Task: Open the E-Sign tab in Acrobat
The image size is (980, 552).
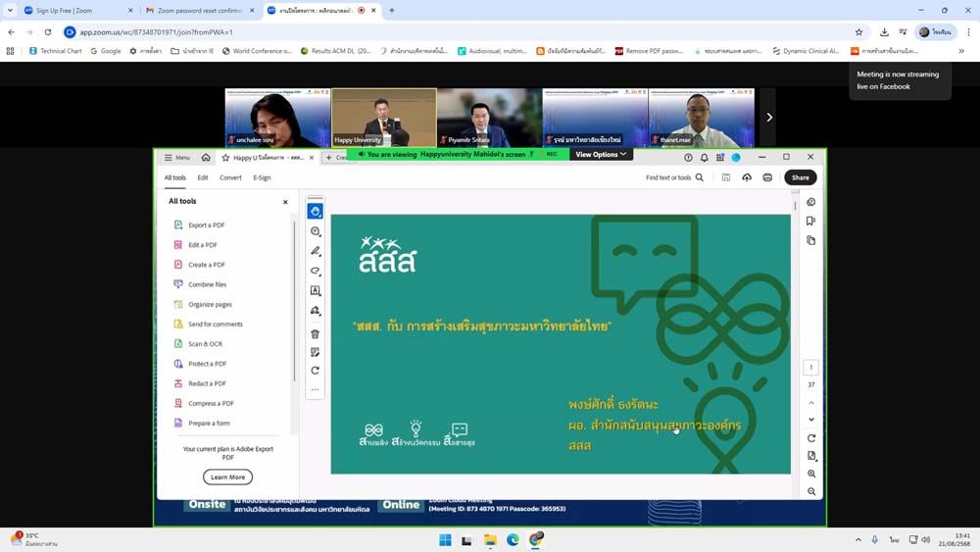Action: (x=262, y=177)
